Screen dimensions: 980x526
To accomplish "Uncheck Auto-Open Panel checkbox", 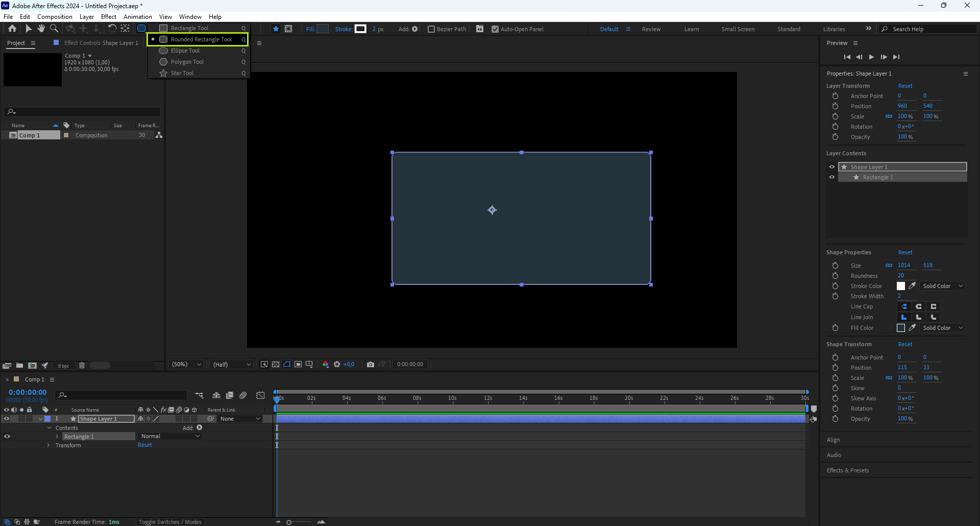I will [x=495, y=29].
